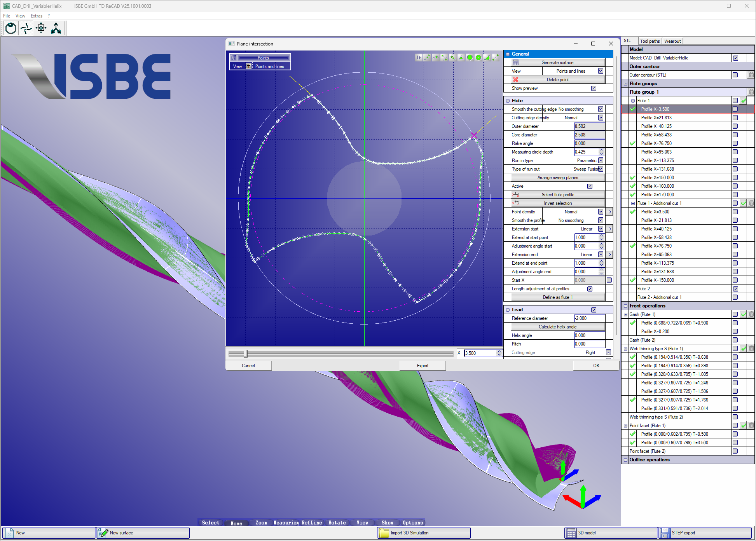
Task: Click the angle measurement triangle icon
Action: point(461,58)
